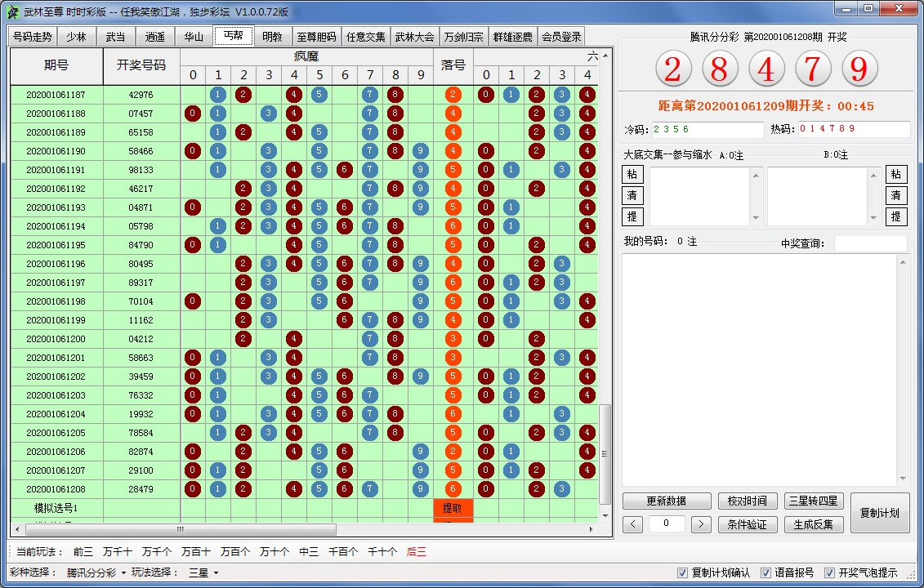Open the 武林大会 tab

click(x=415, y=37)
